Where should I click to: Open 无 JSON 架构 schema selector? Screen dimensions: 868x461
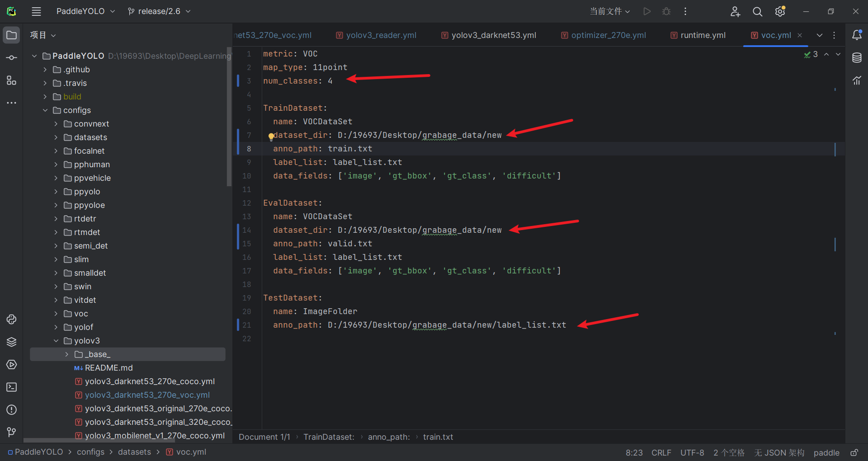coord(779,452)
